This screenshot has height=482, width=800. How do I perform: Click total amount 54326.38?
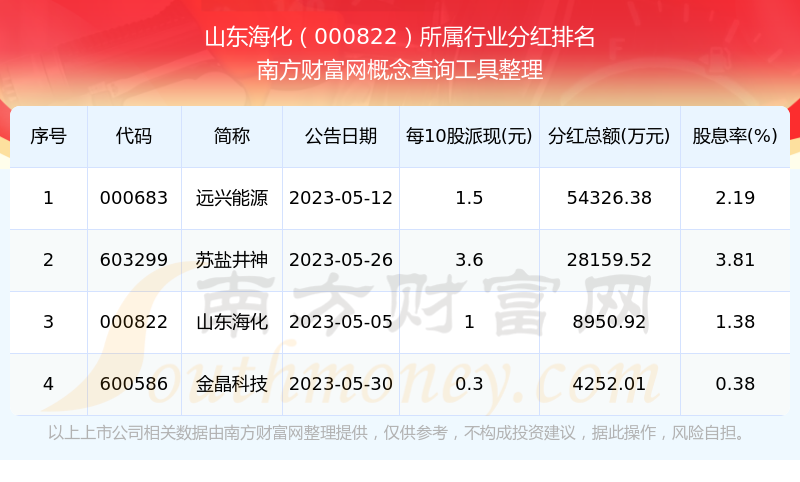click(609, 198)
